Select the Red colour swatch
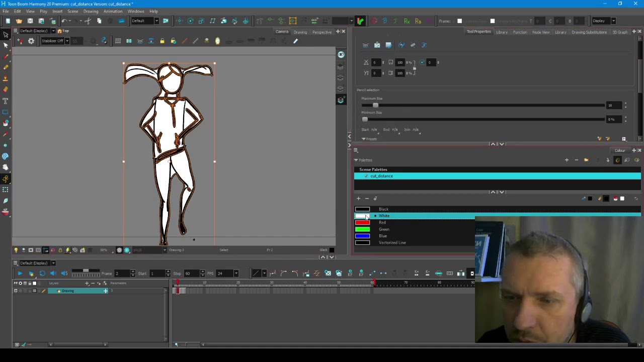 (362, 223)
